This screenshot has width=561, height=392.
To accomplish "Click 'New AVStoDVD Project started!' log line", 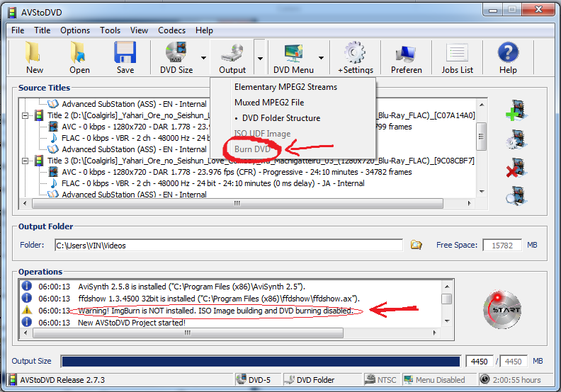I will pos(132,323).
